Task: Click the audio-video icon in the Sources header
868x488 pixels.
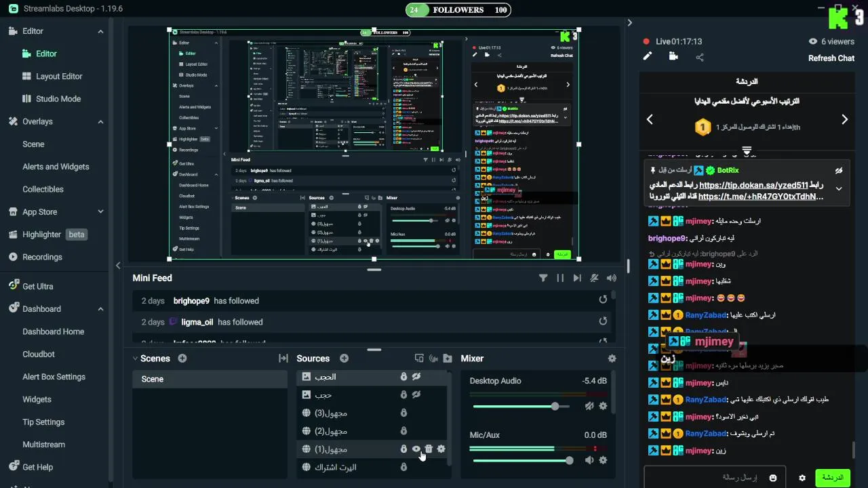Action: tap(433, 359)
